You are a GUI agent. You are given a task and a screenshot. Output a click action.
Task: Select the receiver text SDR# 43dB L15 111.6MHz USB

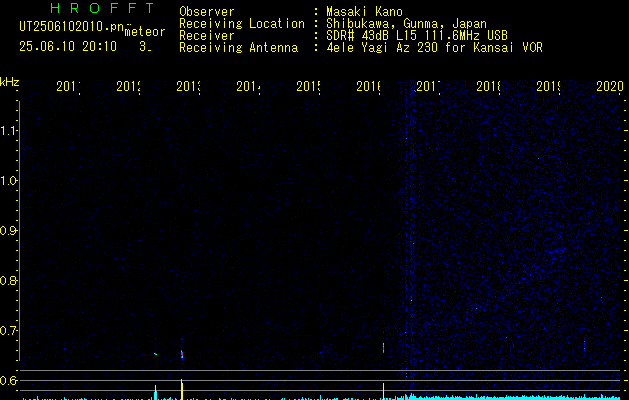click(x=417, y=36)
